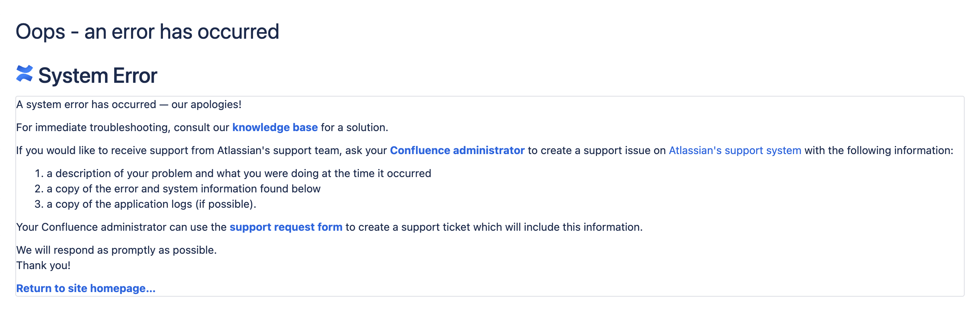Click list item about application logs
Image resolution: width=980 pixels, height=312 pixels.
pos(151,204)
